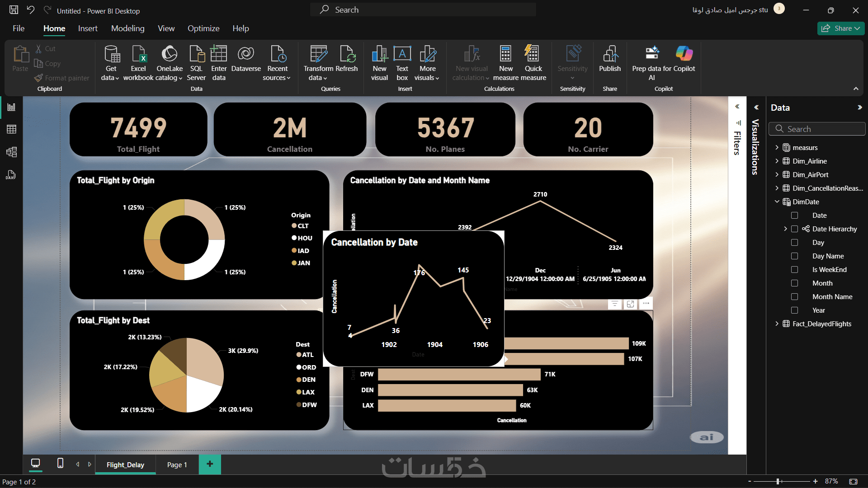Click the Share button

(840, 28)
